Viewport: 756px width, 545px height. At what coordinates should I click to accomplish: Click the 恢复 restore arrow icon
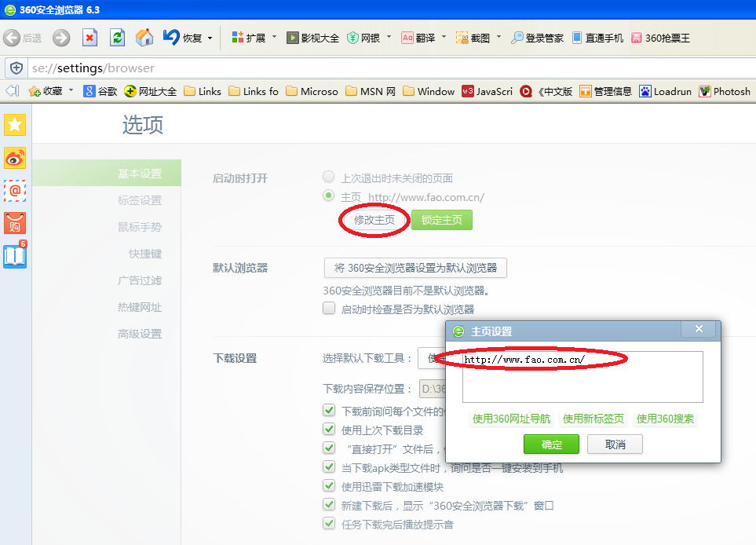point(171,37)
